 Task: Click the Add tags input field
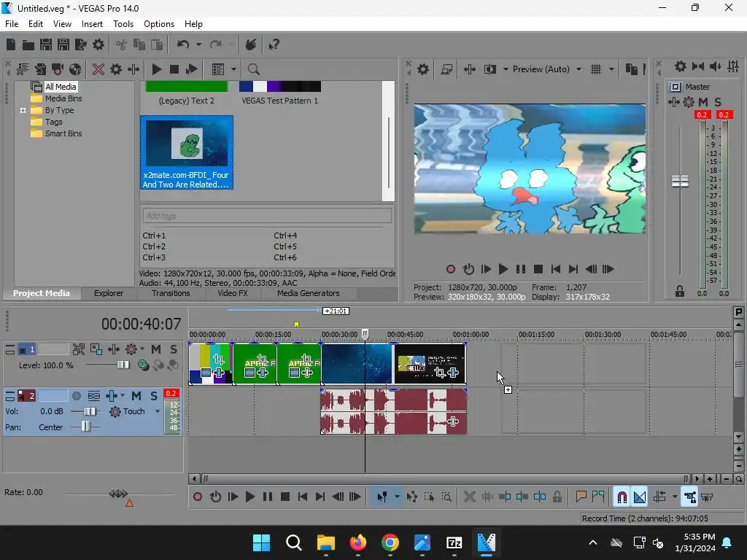click(x=267, y=216)
